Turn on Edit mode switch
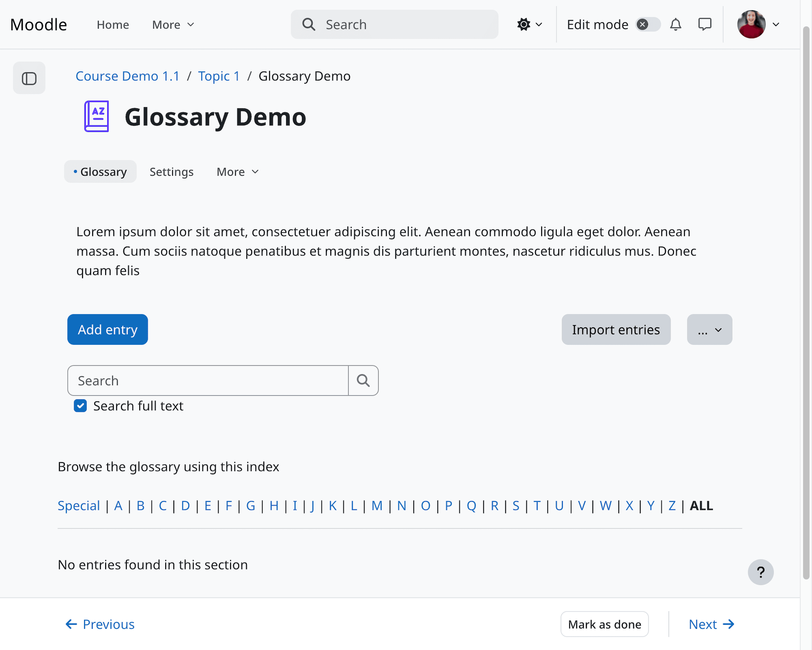 pyautogui.click(x=648, y=24)
